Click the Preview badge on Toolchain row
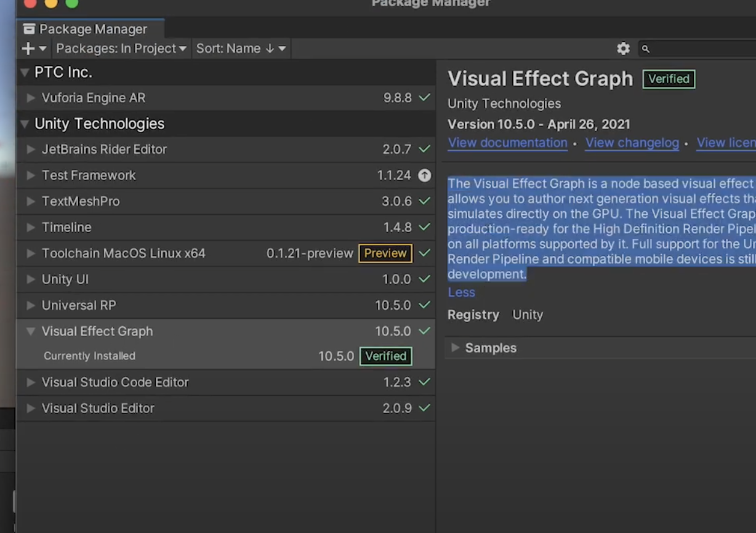 click(x=385, y=253)
